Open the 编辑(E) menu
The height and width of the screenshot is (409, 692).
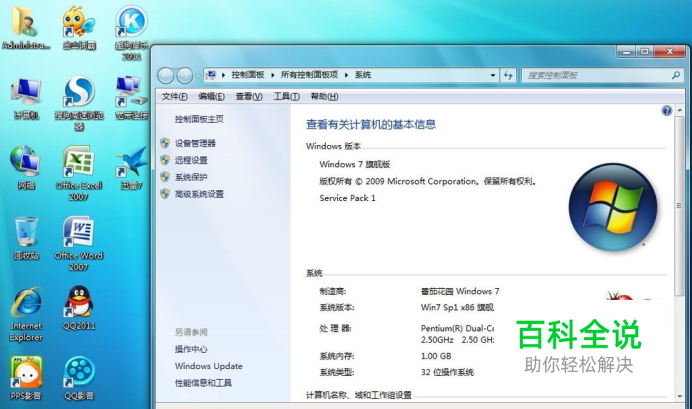[211, 97]
